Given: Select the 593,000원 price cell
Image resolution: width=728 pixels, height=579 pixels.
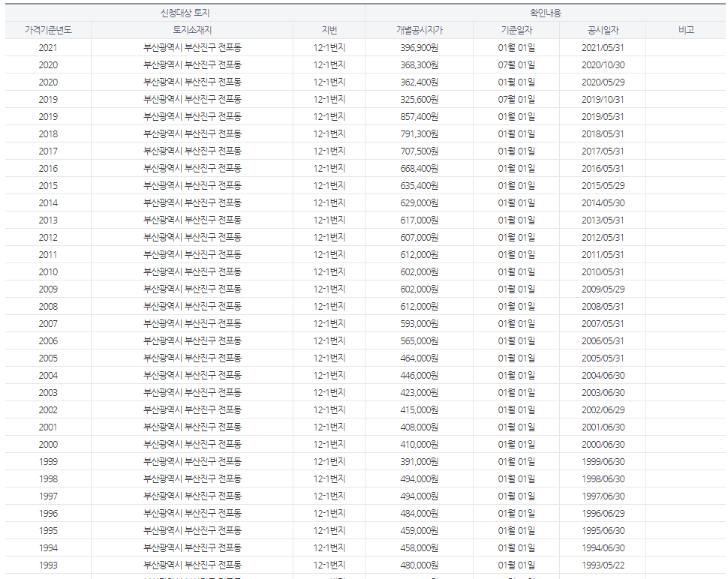Looking at the screenshot, I should [x=420, y=323].
